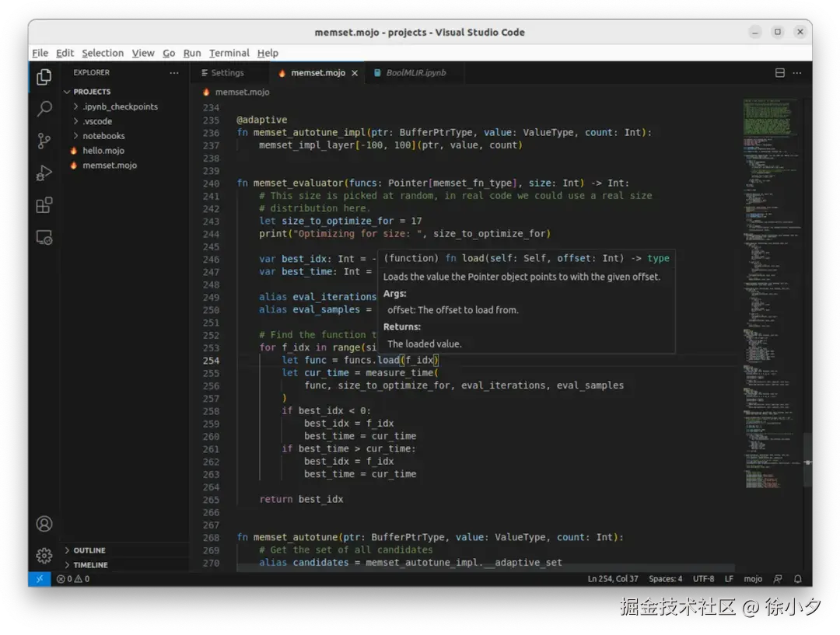This screenshot has height=635, width=840.
Task: Expand the .ipynb_checkpoints folder
Action: point(75,106)
